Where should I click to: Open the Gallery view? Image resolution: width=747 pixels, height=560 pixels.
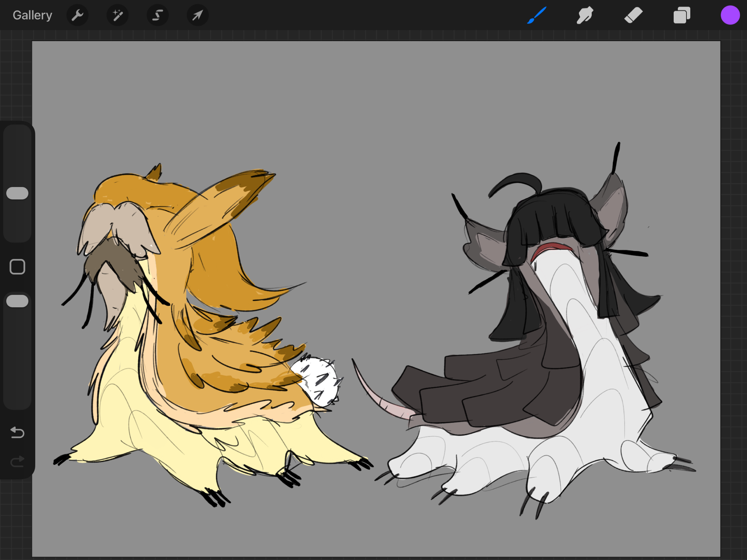pos(32,15)
